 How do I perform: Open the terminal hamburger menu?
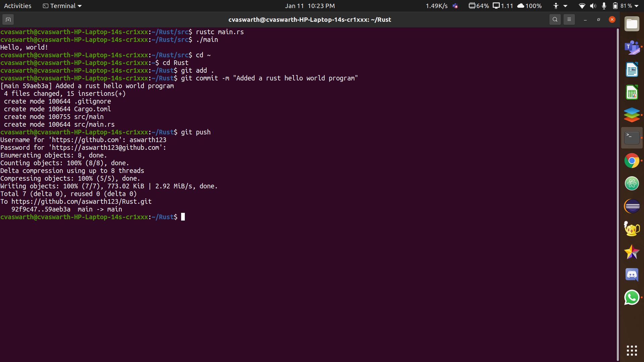click(x=569, y=20)
